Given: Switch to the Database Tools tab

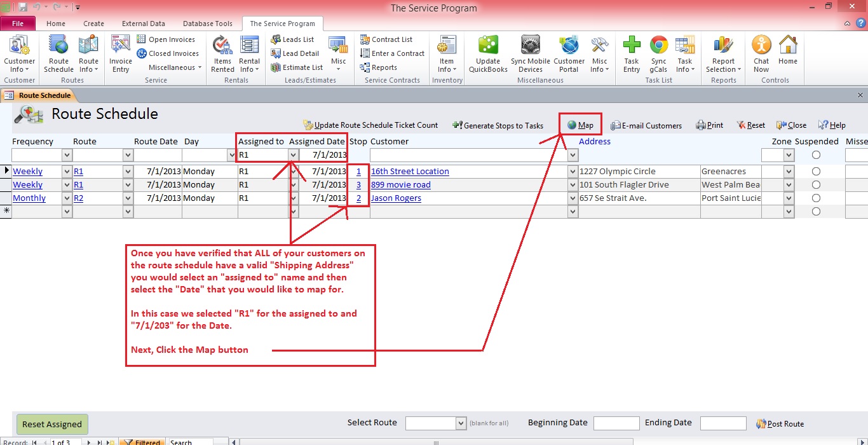Looking at the screenshot, I should pyautogui.click(x=207, y=24).
